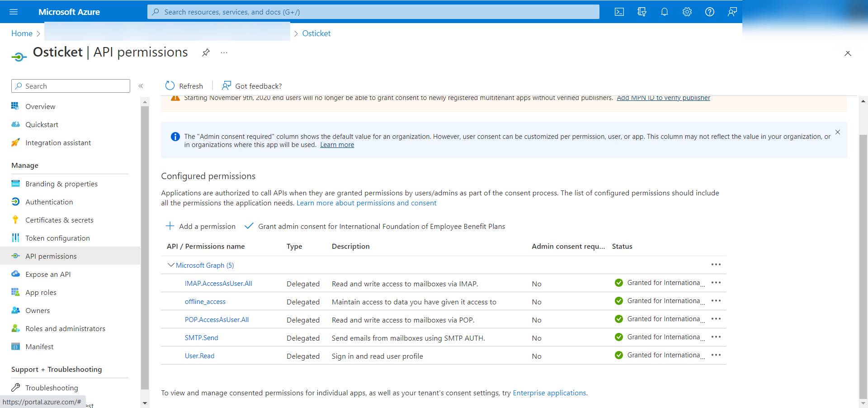This screenshot has height=408, width=868.
Task: Close the API permissions blade
Action: pos(848,53)
